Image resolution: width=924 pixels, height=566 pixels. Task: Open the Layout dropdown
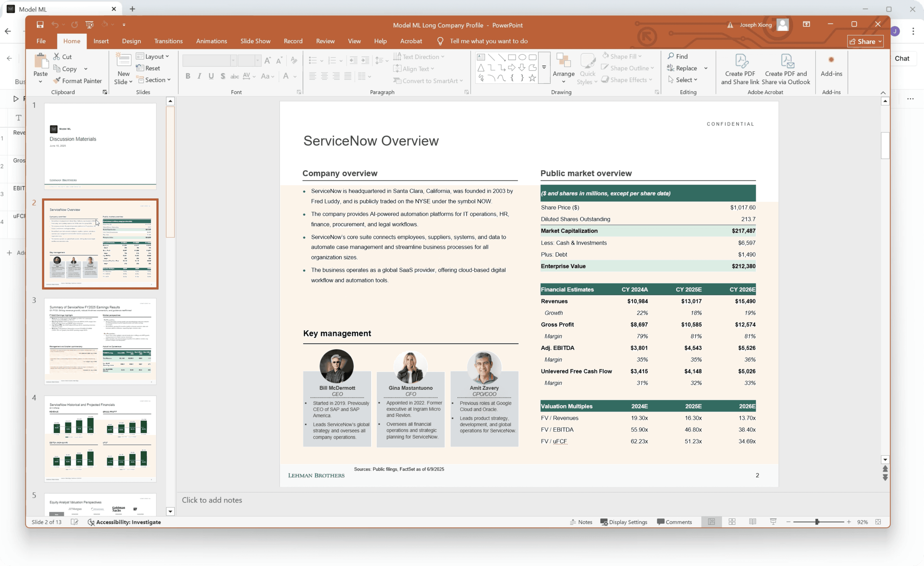153,56
